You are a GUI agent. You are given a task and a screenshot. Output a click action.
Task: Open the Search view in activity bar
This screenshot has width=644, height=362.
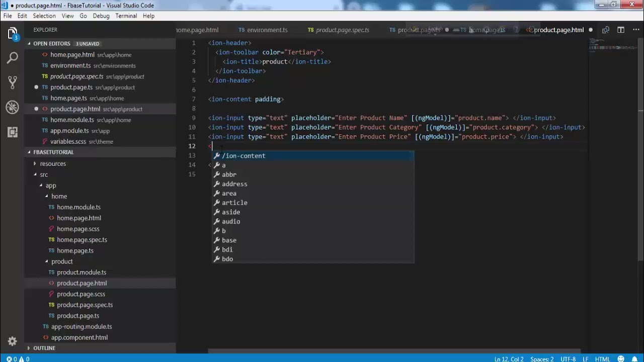[13, 58]
